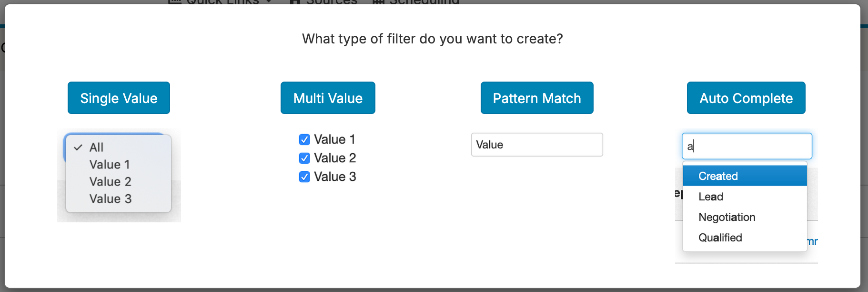Click the Scheduling icon at the top
The width and height of the screenshot is (868, 292).
coord(379,3)
